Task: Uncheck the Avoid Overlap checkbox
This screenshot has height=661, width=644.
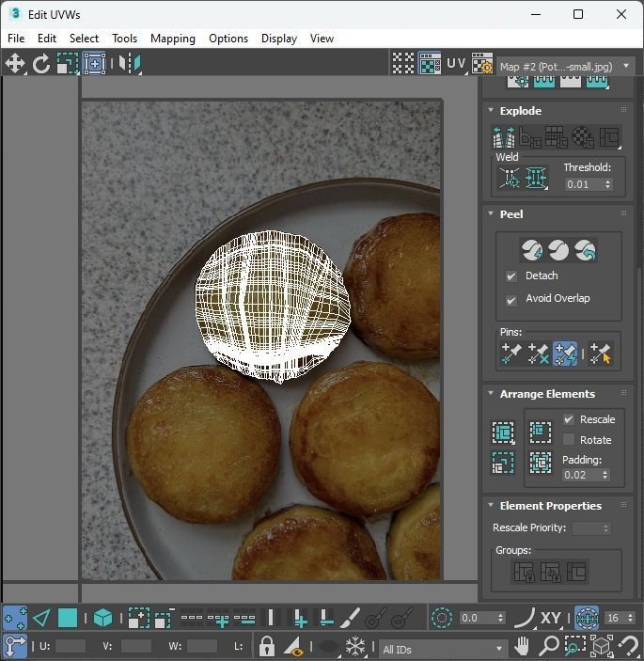Action: [x=511, y=301]
